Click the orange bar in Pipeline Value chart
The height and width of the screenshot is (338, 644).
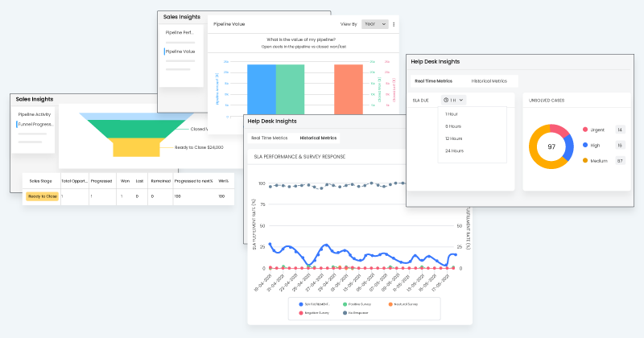pos(348,89)
